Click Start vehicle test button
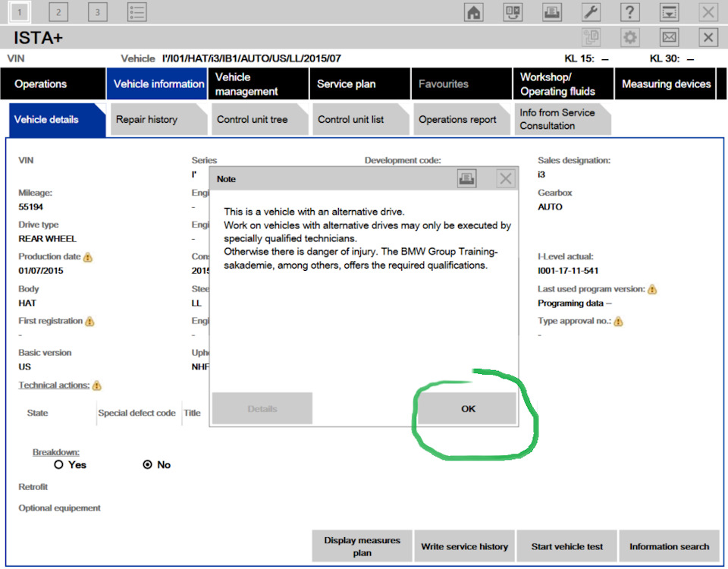Screen dimensions: 728x569 coord(567,546)
